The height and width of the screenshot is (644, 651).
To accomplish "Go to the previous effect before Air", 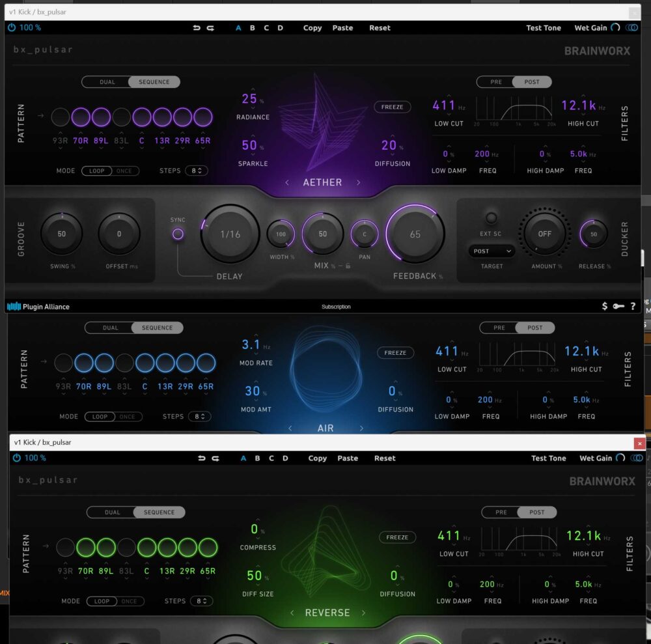I will (x=290, y=428).
